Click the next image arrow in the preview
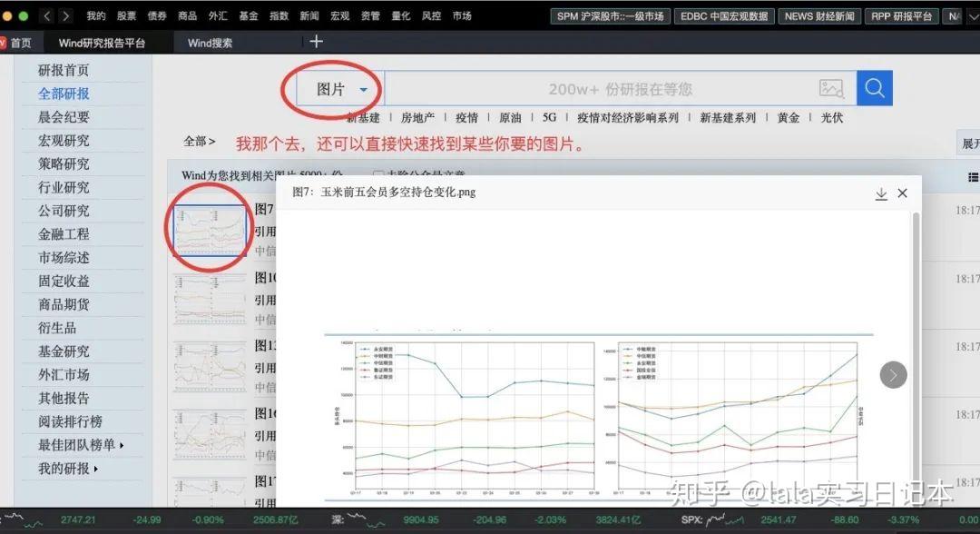This screenshot has width=980, height=534. 892,374
